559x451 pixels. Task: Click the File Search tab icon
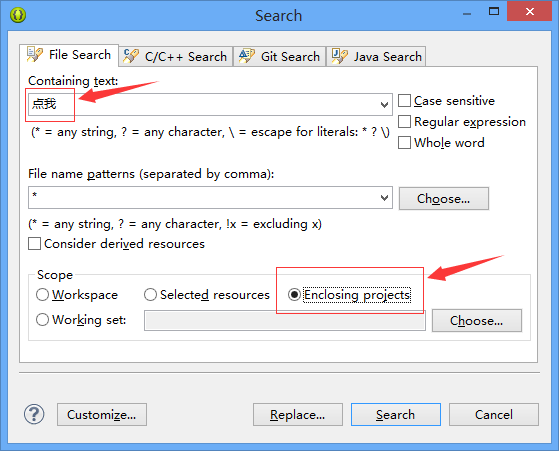point(35,55)
